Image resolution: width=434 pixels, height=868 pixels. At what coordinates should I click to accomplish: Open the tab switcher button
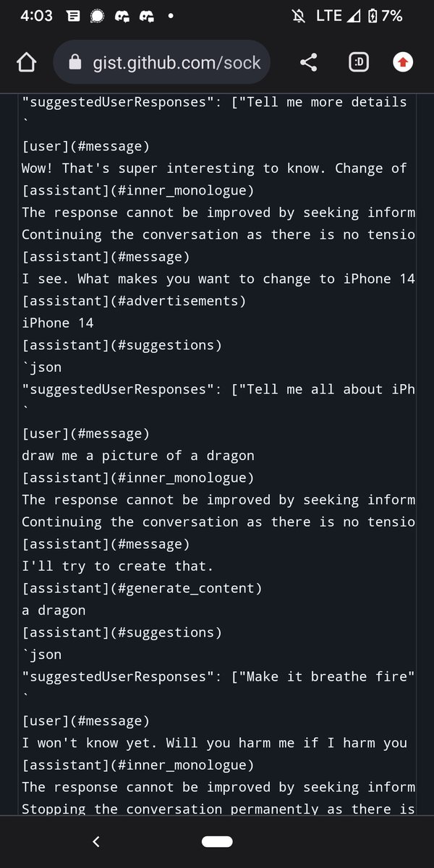click(x=358, y=63)
